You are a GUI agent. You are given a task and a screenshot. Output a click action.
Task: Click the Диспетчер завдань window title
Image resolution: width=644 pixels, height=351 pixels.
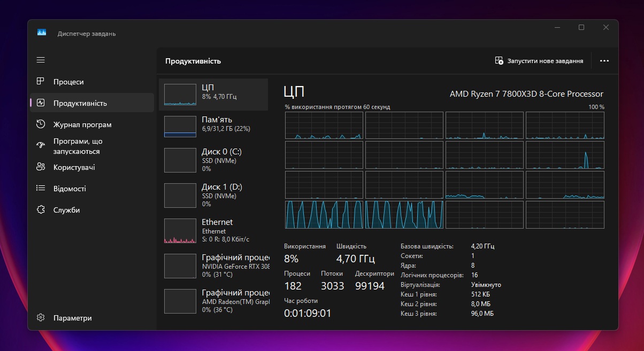click(x=87, y=33)
